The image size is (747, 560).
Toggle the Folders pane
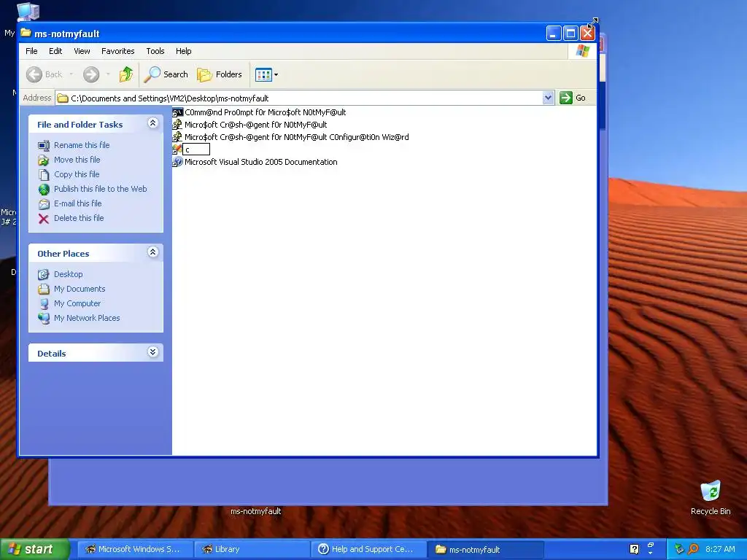tap(220, 74)
